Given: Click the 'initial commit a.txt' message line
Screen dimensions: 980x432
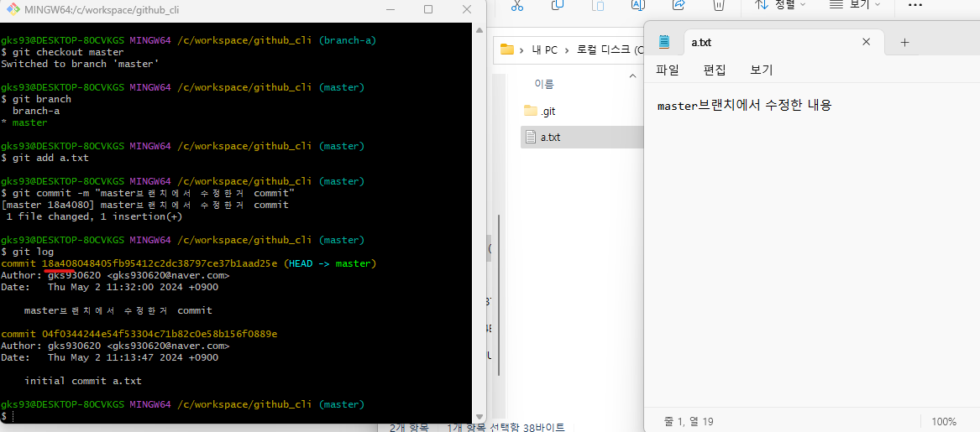Looking at the screenshot, I should [83, 381].
